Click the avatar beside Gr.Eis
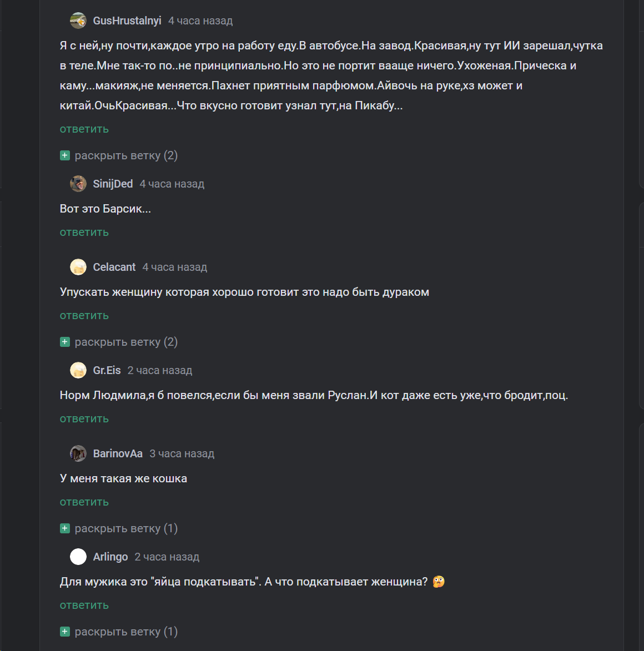Screen dimensions: 644x651 click(78, 370)
